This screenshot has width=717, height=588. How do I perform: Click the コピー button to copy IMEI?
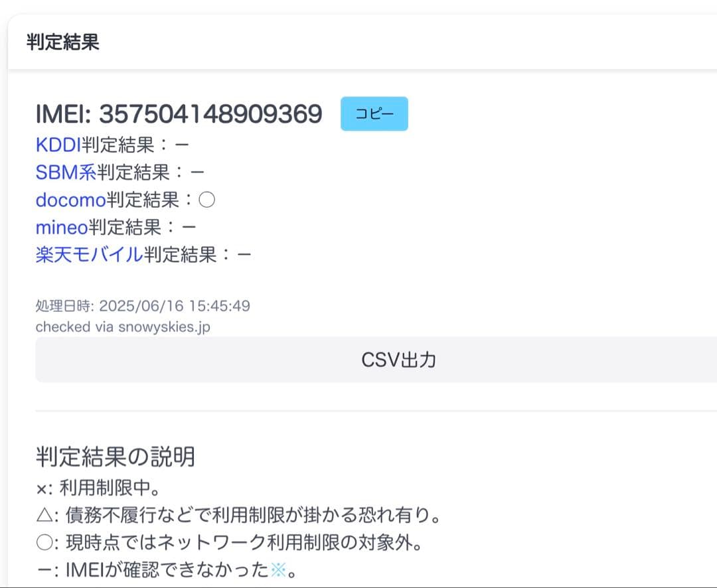click(x=374, y=113)
